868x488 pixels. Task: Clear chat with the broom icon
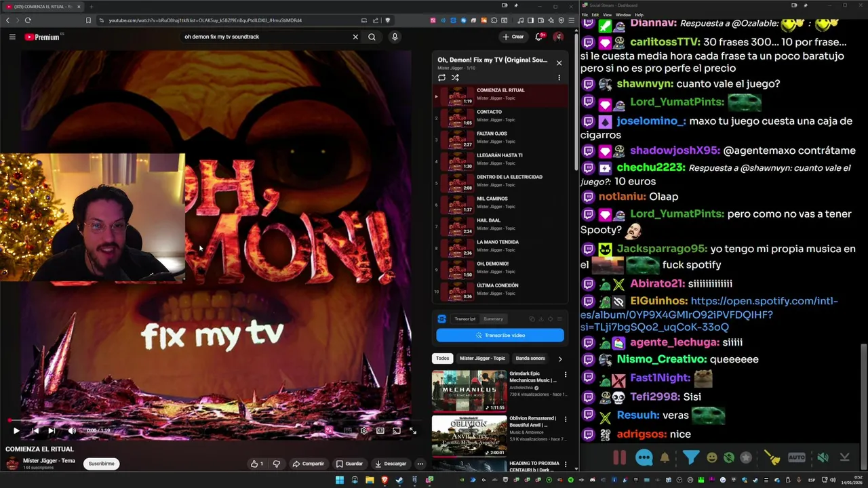[x=772, y=458]
